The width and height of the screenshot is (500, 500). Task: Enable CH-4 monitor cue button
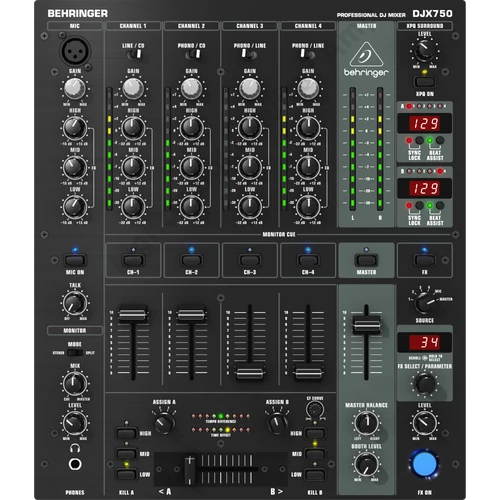click(308, 260)
